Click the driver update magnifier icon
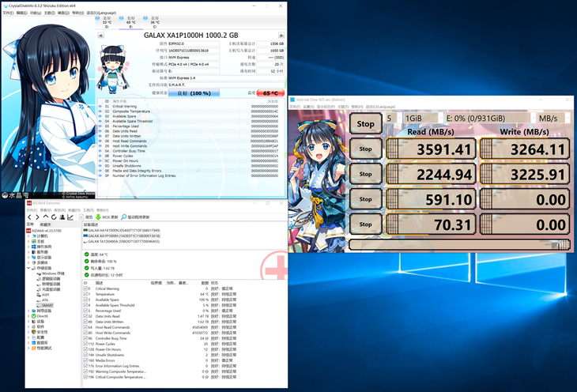 point(123,217)
